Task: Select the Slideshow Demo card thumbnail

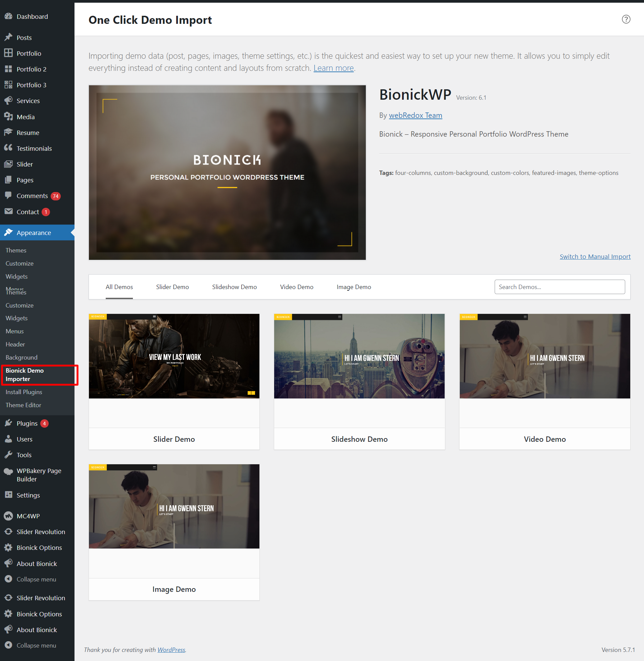Action: (x=359, y=356)
